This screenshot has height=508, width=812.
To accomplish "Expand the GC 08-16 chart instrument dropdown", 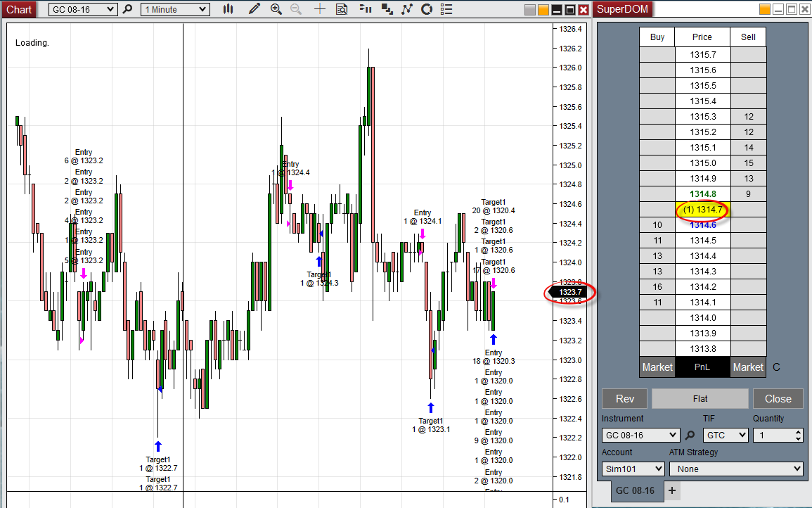I will click(x=83, y=9).
